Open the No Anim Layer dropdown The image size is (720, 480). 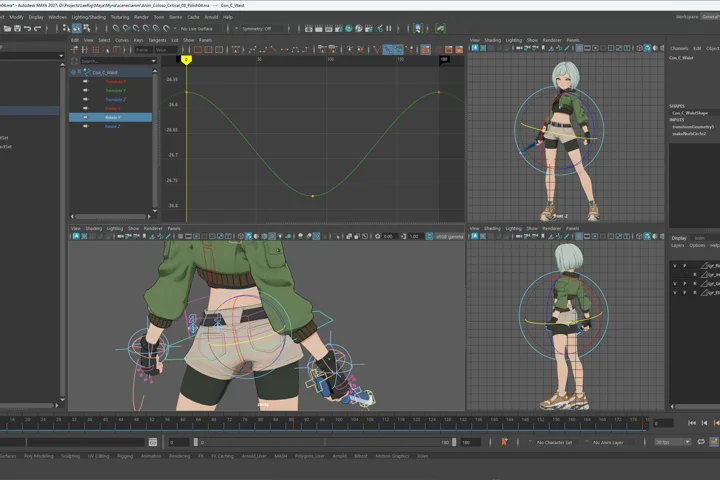click(586, 442)
